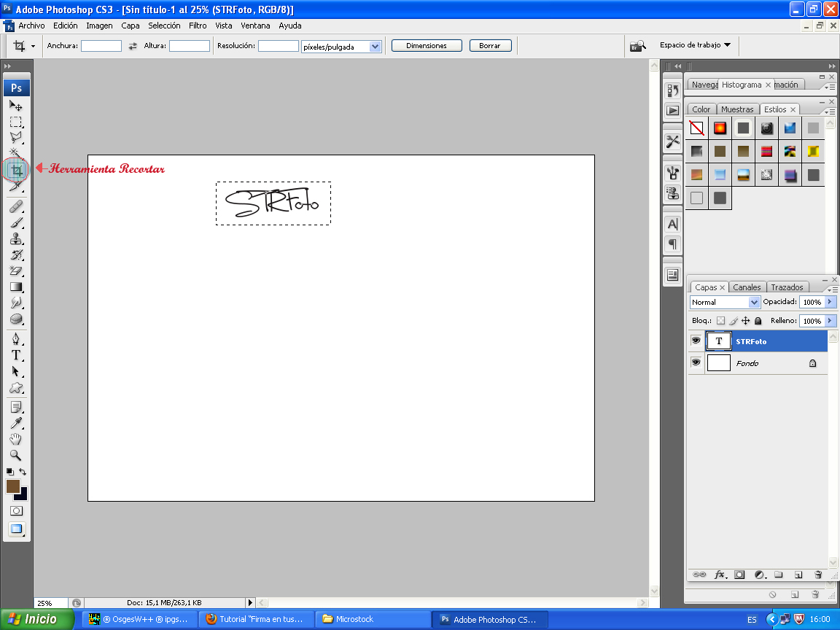Open resolution units píxeles/pulgada dropdown
Screen dimensions: 840x630
point(375,47)
